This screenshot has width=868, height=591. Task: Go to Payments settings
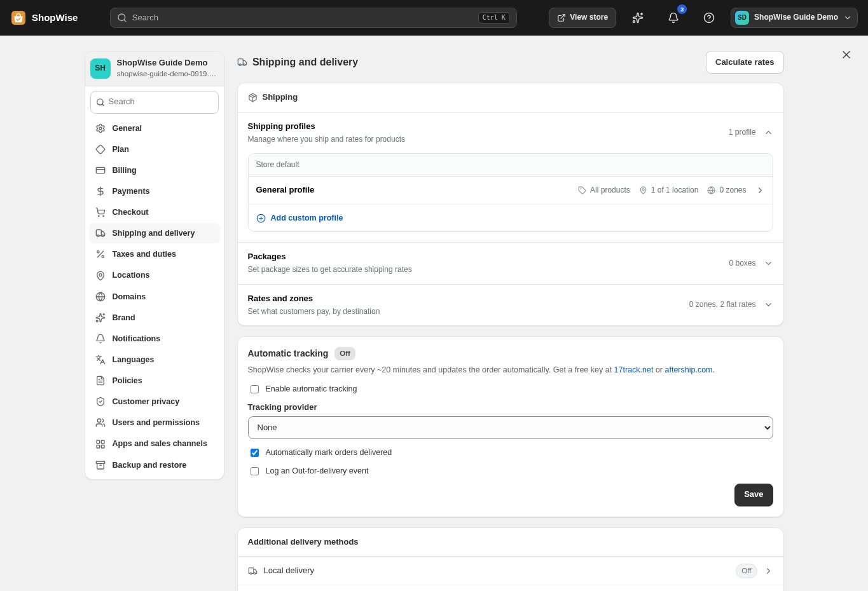[155, 191]
